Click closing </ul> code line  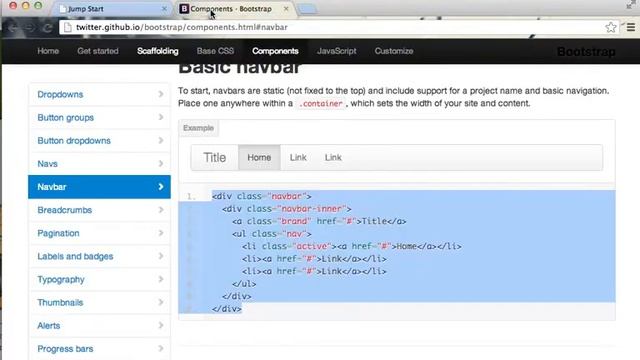[x=244, y=284]
